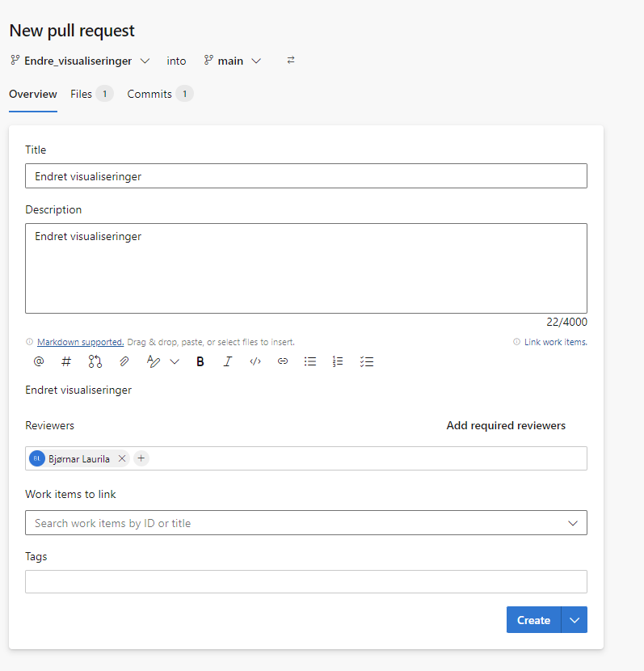Expand the Create button options arrow
Screen dimensions: 644x671
tap(575, 619)
